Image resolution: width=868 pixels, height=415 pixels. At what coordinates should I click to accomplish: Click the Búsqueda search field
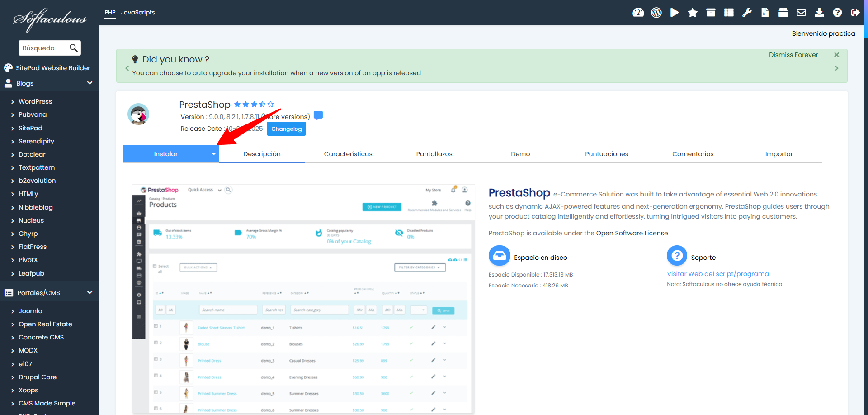42,48
